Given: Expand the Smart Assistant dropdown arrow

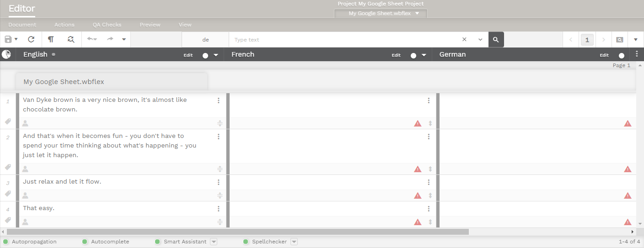Looking at the screenshot, I should point(214,242).
